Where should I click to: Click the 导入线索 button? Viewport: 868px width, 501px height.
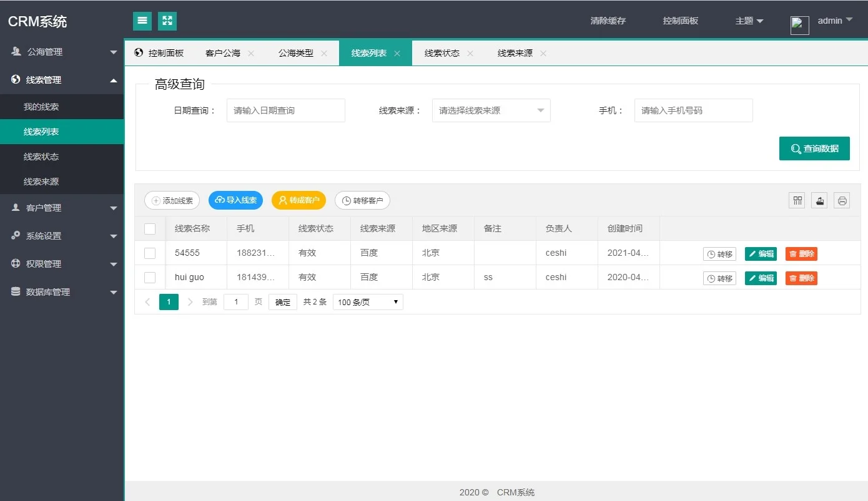coord(235,200)
